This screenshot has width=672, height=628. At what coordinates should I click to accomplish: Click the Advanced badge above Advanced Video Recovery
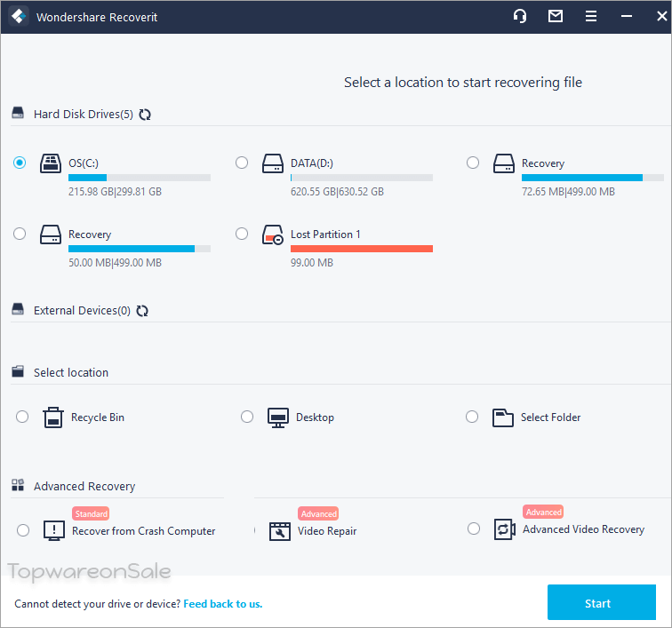(x=543, y=512)
